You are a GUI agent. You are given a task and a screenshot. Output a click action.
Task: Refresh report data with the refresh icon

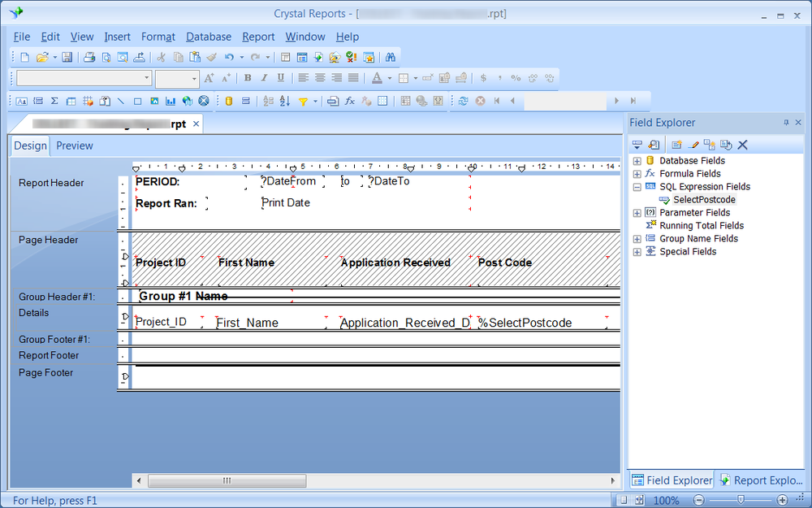[463, 101]
